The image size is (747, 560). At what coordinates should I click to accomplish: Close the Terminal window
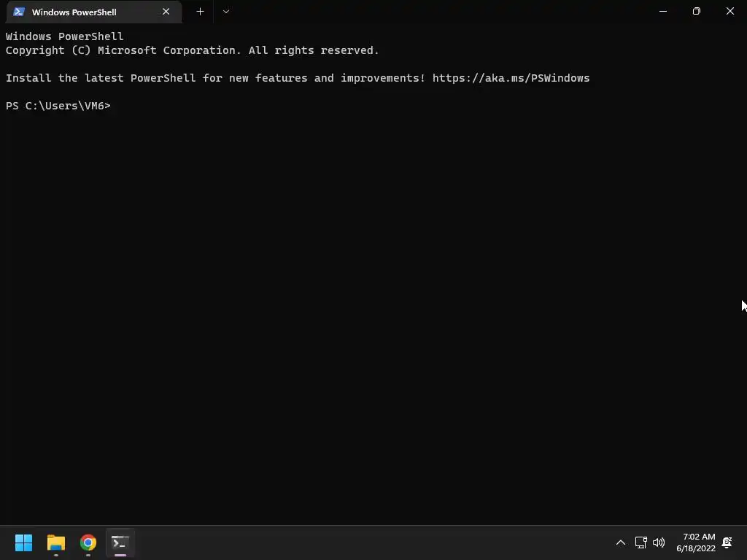pyautogui.click(x=729, y=12)
